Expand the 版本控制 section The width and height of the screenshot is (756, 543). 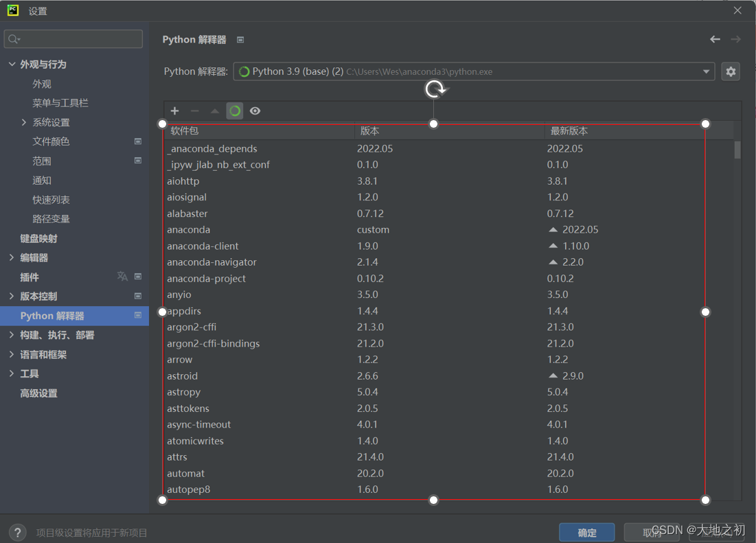pyautogui.click(x=12, y=297)
